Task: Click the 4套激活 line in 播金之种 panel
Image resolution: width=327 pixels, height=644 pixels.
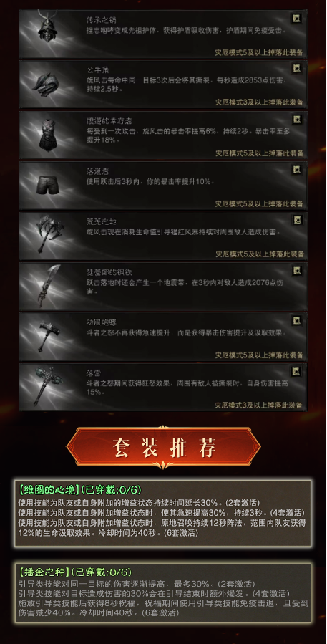Action: pyautogui.click(x=154, y=593)
